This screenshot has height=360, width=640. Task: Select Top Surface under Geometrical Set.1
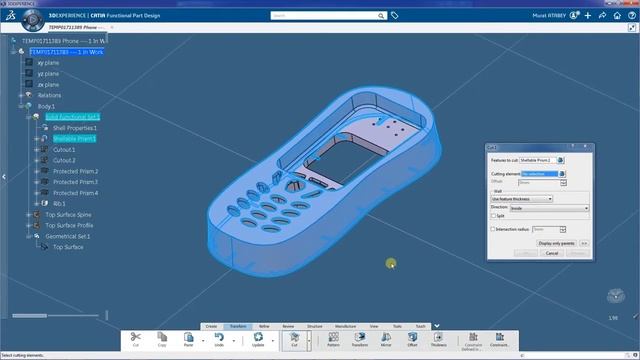68,247
